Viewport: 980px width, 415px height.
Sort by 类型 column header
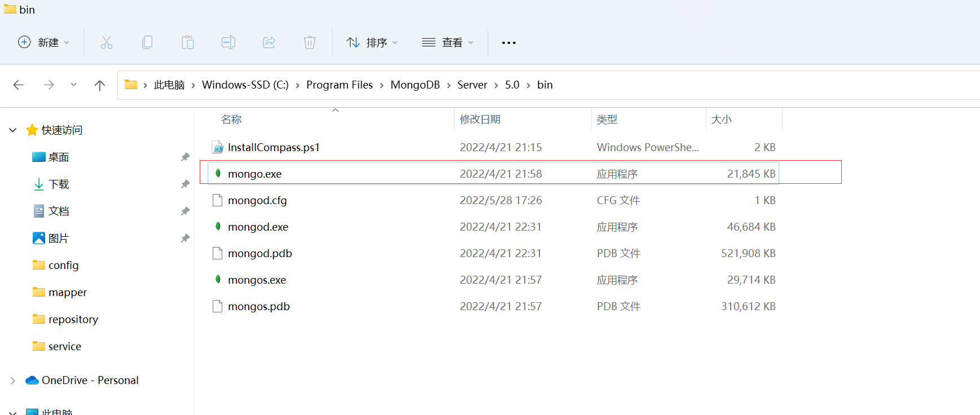607,119
